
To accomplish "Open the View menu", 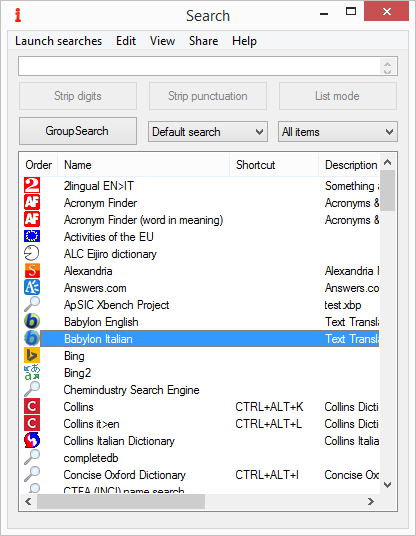I will point(162,41).
